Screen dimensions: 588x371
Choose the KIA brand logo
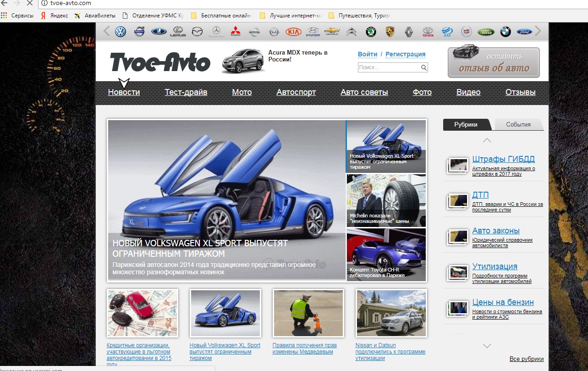[293, 32]
